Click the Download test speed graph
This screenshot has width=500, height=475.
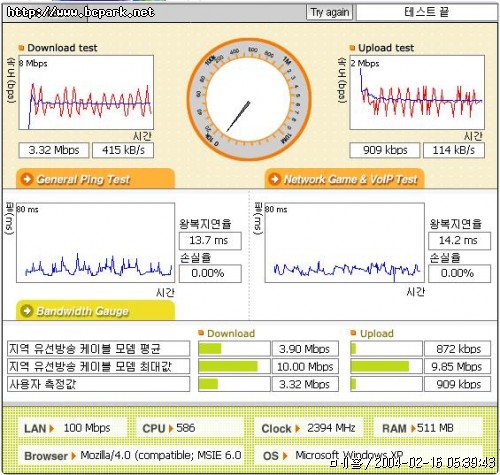click(86, 92)
